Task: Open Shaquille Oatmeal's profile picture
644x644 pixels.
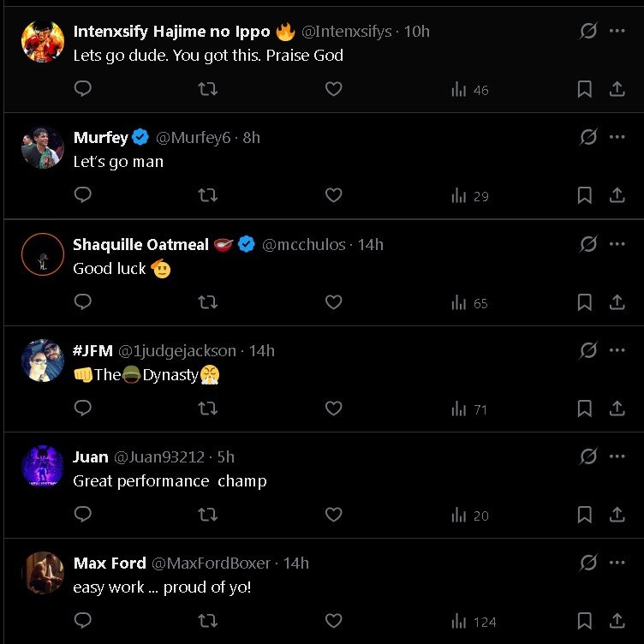Action: tap(43, 254)
